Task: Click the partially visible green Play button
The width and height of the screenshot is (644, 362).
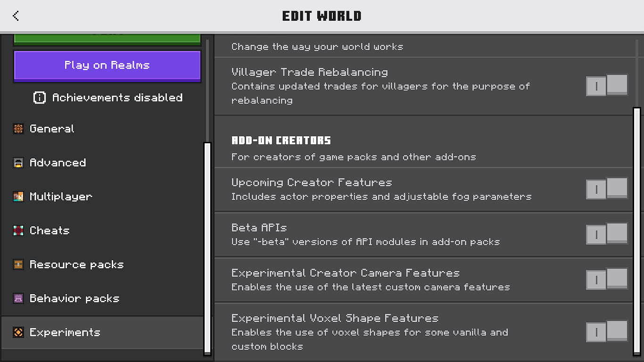Action: [107, 40]
